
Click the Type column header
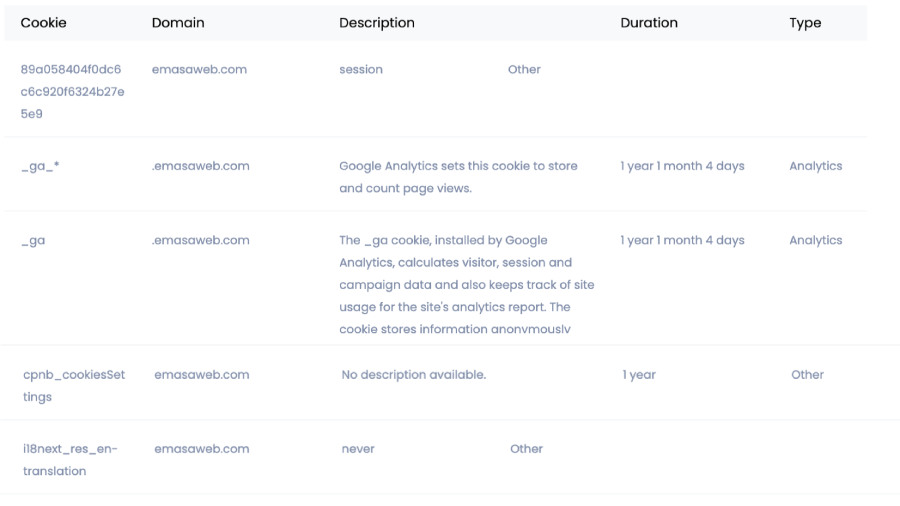804,23
